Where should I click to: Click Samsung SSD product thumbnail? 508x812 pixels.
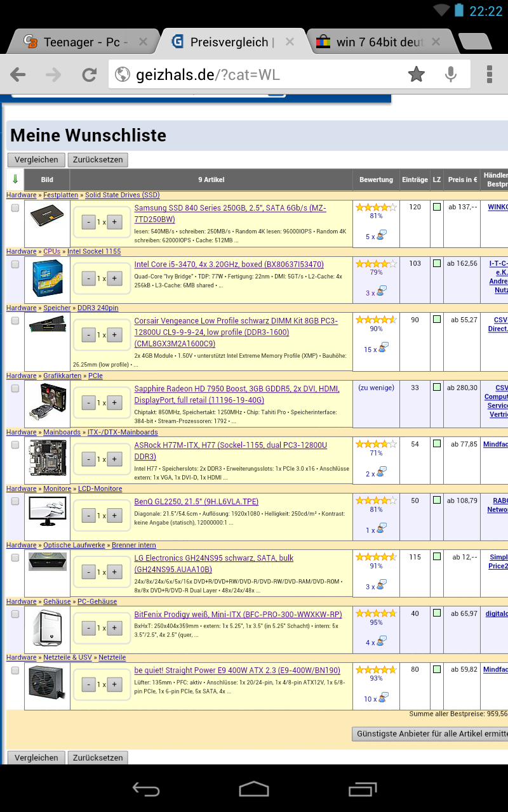pyautogui.click(x=48, y=216)
